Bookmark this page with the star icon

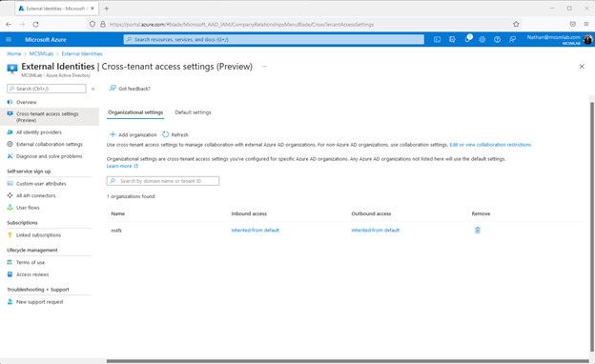point(516,24)
